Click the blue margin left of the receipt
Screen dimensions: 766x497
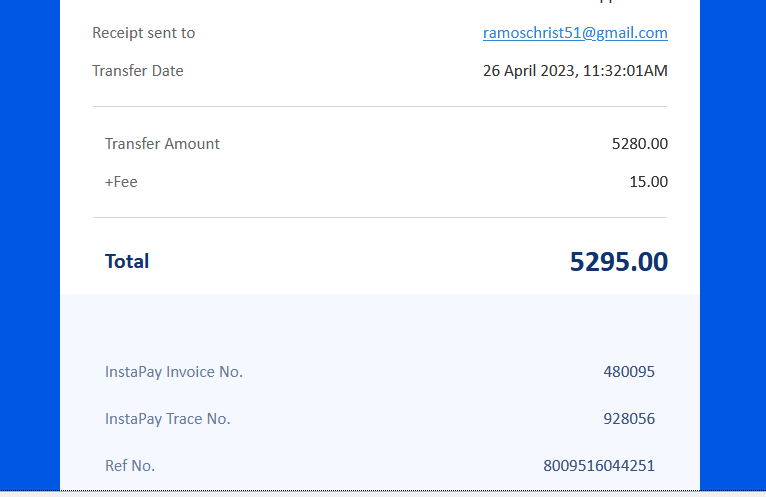tap(30, 250)
